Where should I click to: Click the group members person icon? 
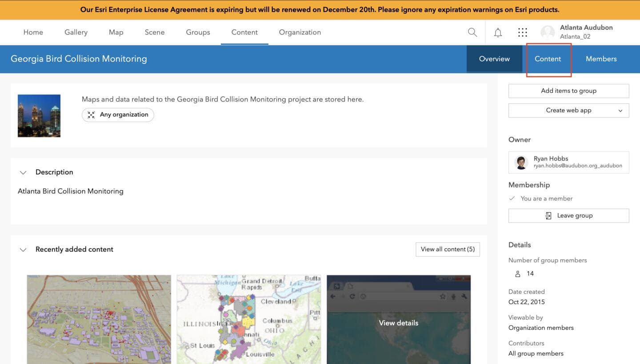coord(517,274)
